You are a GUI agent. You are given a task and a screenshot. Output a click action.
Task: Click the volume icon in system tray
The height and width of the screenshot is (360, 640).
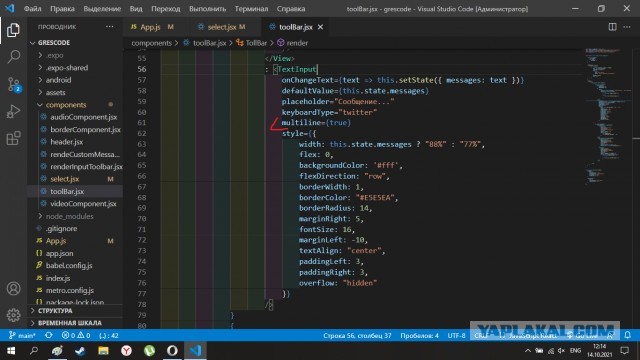click(562, 351)
